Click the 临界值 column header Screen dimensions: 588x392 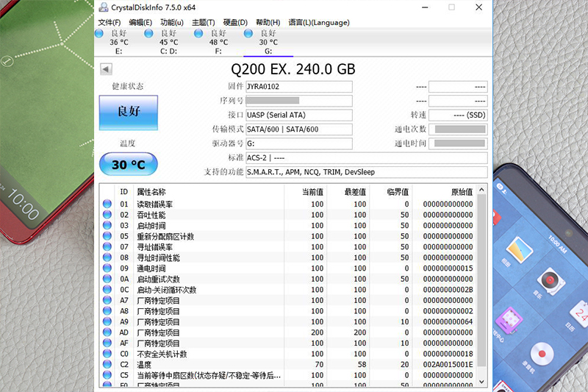[398, 192]
